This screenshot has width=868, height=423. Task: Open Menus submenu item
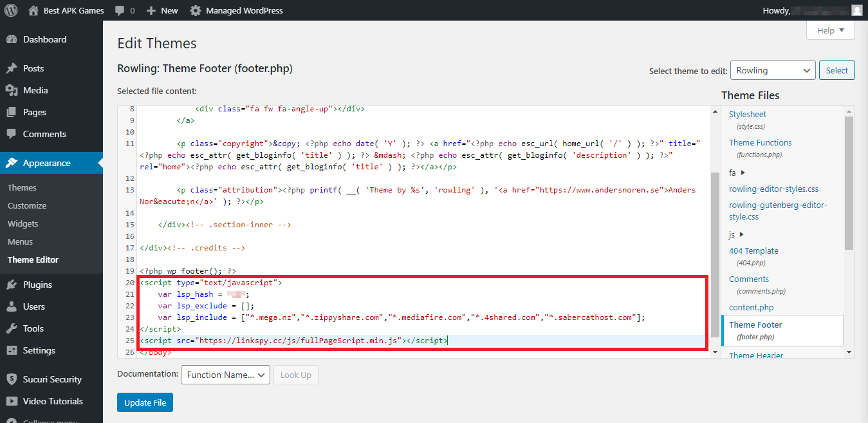[20, 241]
